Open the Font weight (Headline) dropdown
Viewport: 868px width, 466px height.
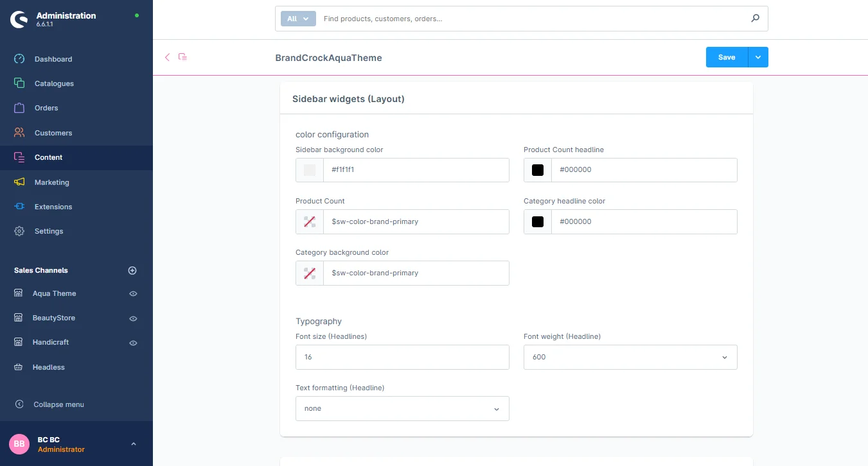(630, 357)
